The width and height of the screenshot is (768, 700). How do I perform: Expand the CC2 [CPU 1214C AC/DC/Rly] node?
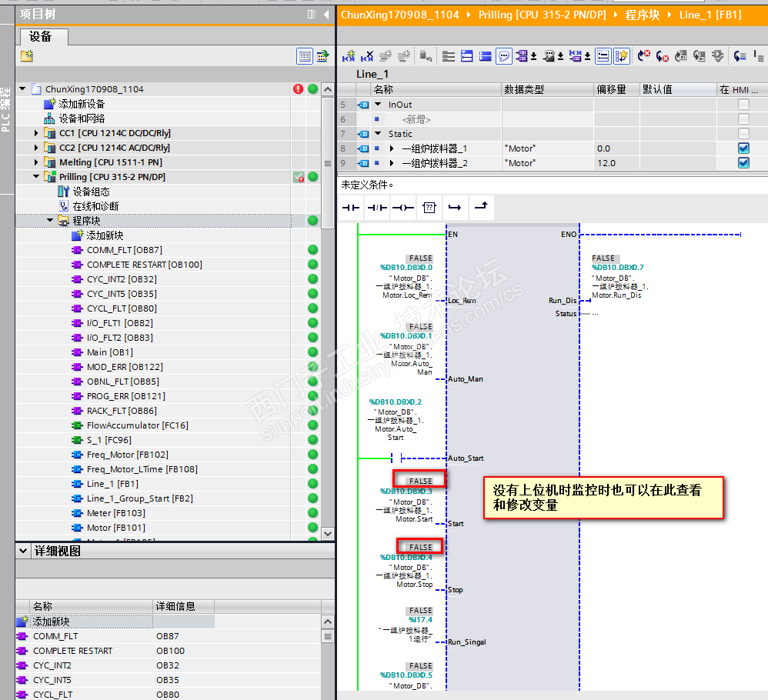tap(35, 148)
